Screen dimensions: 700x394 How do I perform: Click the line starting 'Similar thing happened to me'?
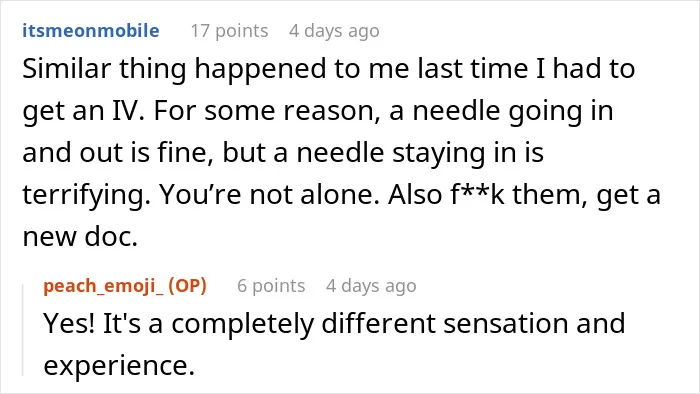[329, 69]
